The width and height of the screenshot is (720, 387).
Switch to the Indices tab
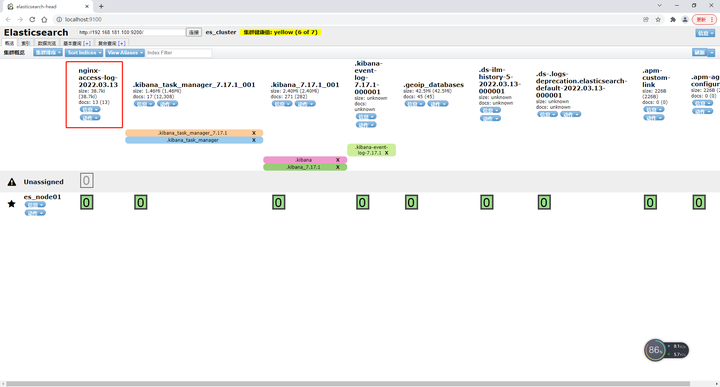[x=25, y=43]
